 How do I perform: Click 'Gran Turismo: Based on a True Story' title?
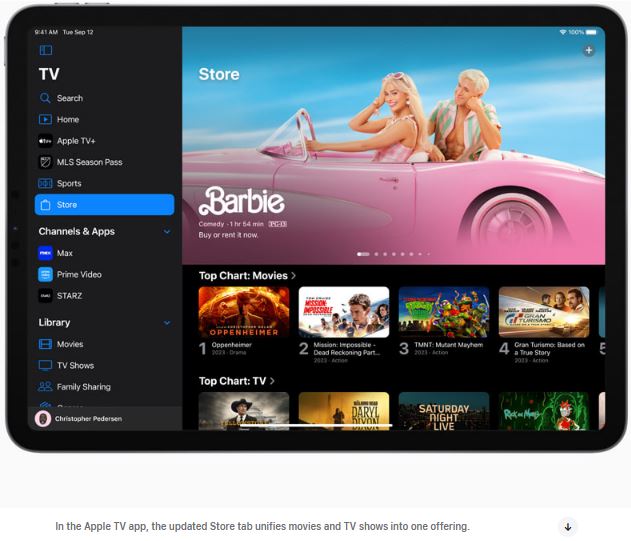(549, 349)
